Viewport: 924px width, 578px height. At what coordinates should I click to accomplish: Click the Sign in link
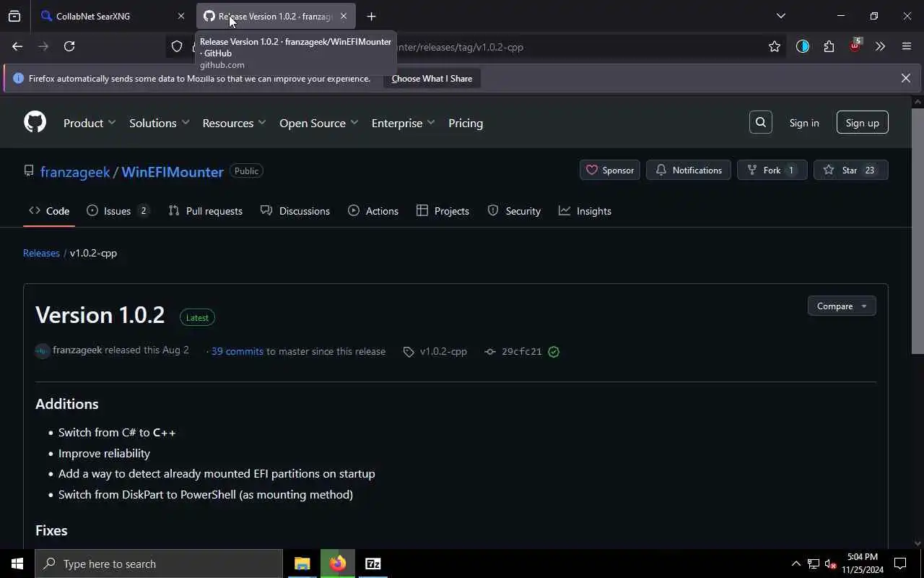pos(804,123)
